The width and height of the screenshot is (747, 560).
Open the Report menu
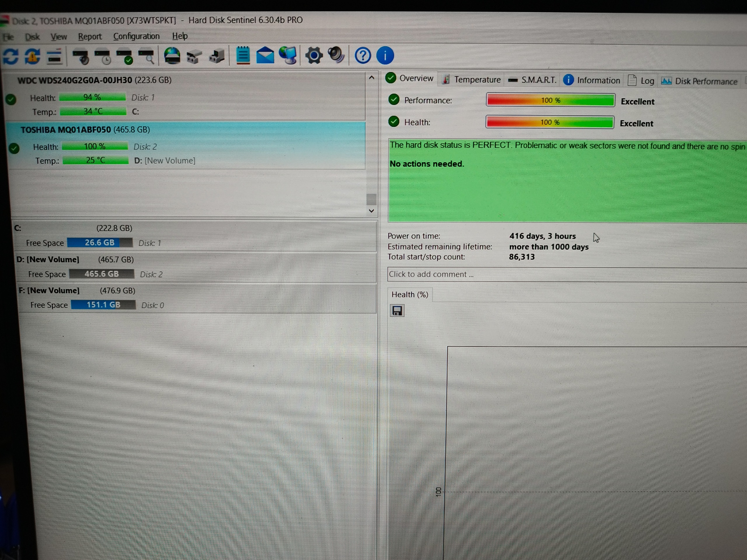(90, 36)
